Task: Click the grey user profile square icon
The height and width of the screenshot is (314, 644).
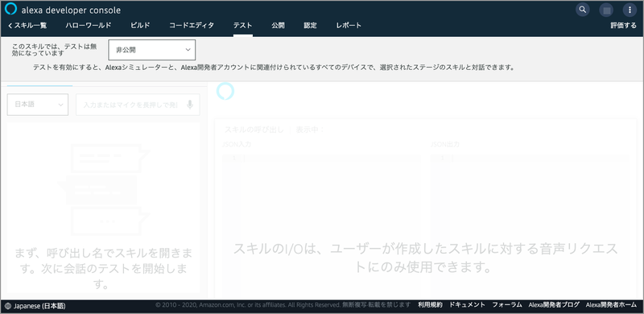Action: click(x=606, y=10)
